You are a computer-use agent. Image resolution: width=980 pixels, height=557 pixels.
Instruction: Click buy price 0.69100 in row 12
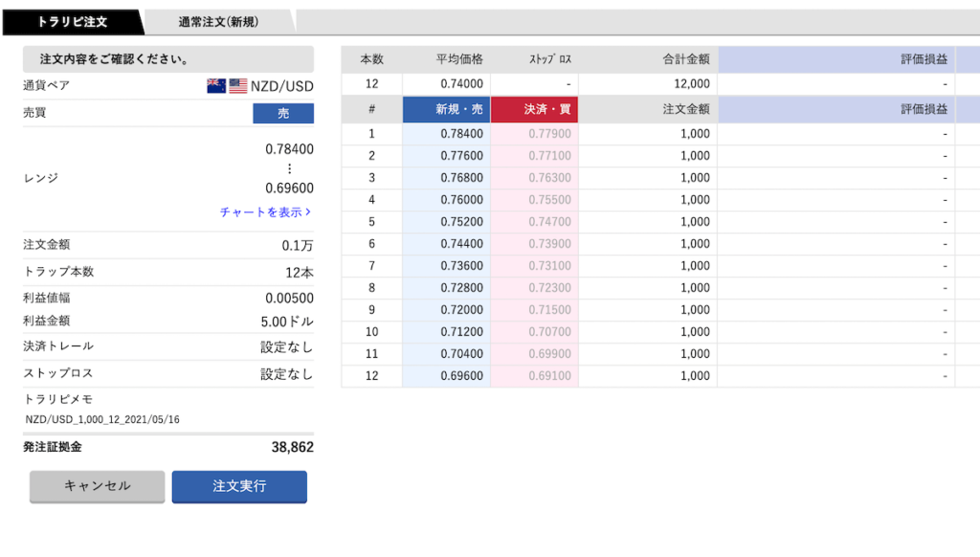pos(549,376)
